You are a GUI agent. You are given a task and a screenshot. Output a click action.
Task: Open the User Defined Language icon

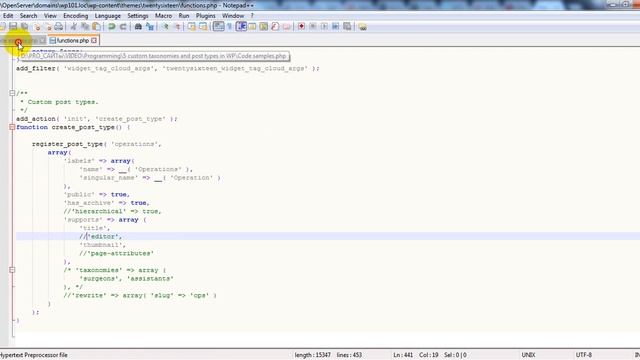click(252, 27)
